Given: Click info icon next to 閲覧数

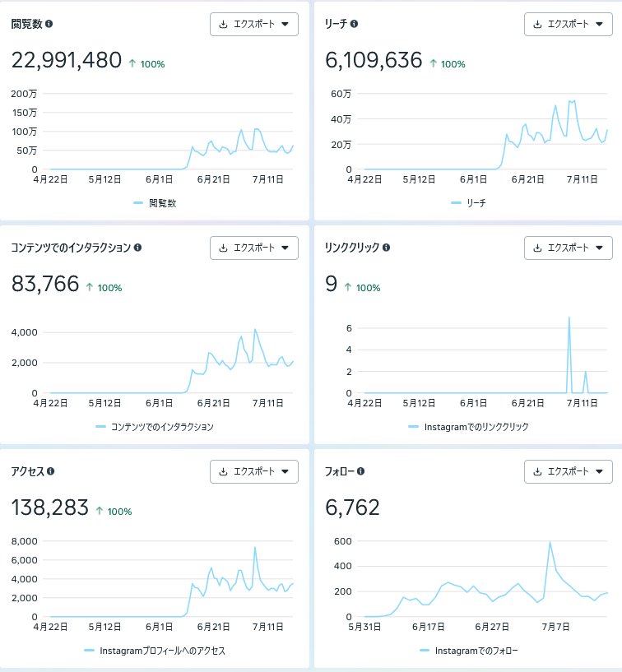Looking at the screenshot, I should pos(49,24).
